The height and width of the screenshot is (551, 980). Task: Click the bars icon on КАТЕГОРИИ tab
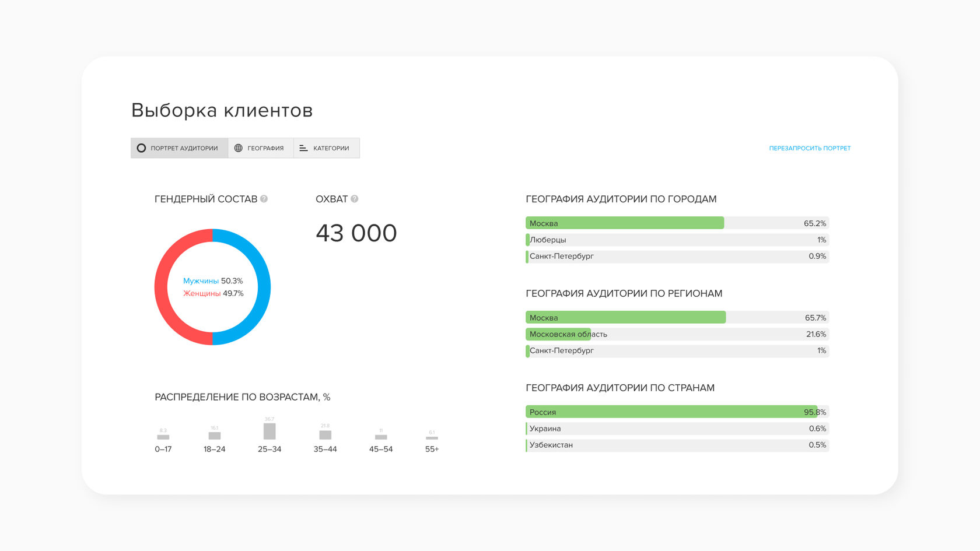point(303,148)
